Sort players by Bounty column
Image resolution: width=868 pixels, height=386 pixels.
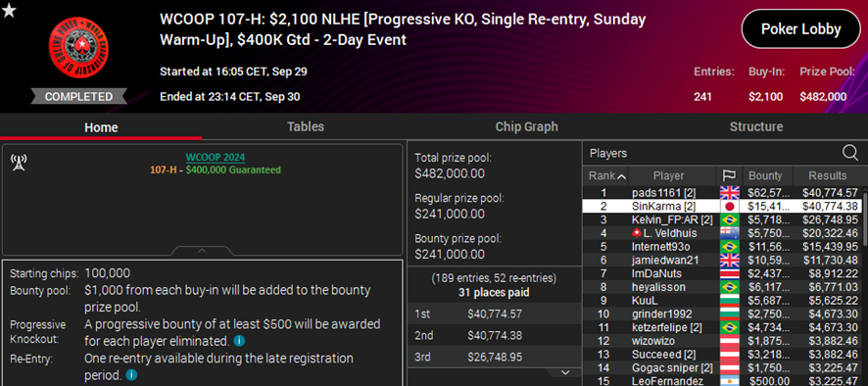click(765, 175)
